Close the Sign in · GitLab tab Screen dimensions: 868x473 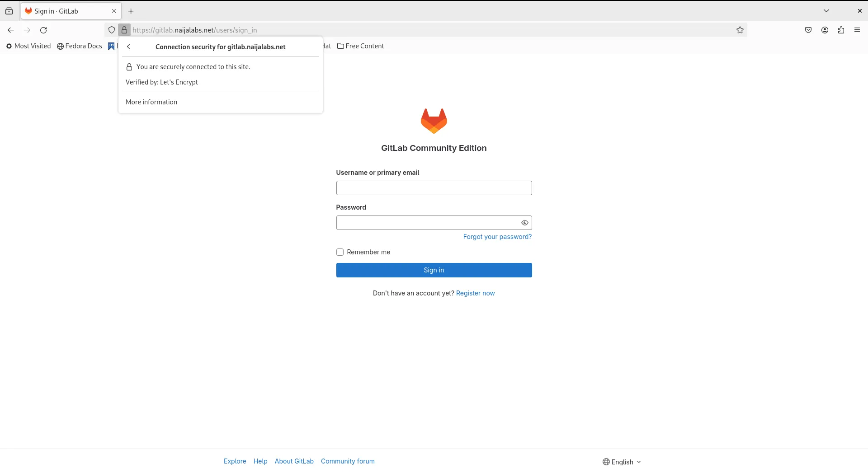tap(114, 11)
